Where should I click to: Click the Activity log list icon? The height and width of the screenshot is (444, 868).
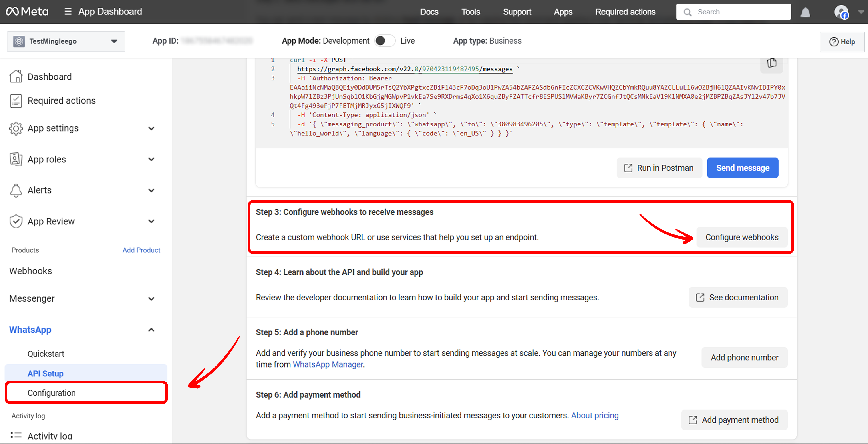click(16, 435)
